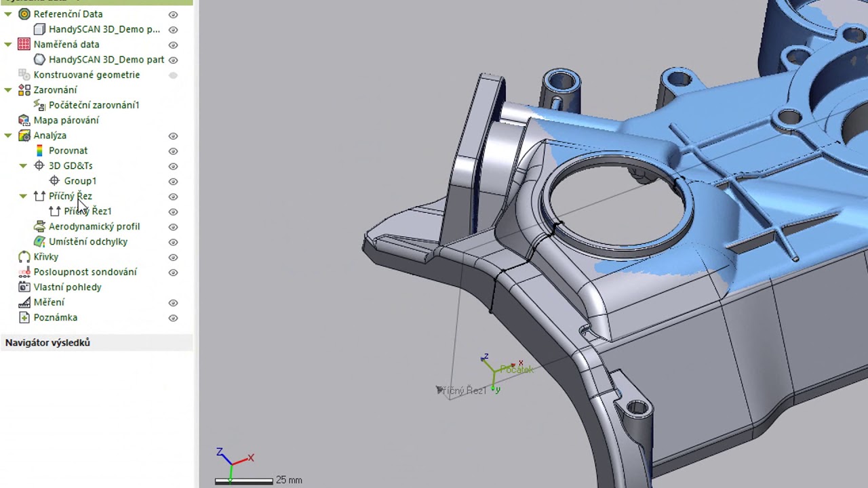Image resolution: width=868 pixels, height=488 pixels.
Task: Collapse the Příčný Řez group arrow
Action: click(x=23, y=196)
